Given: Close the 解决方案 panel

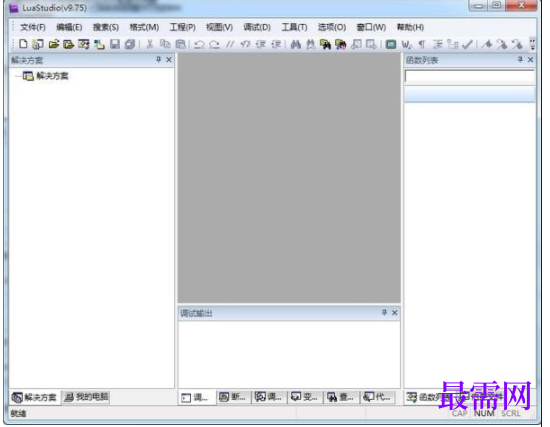Looking at the screenshot, I should [169, 60].
